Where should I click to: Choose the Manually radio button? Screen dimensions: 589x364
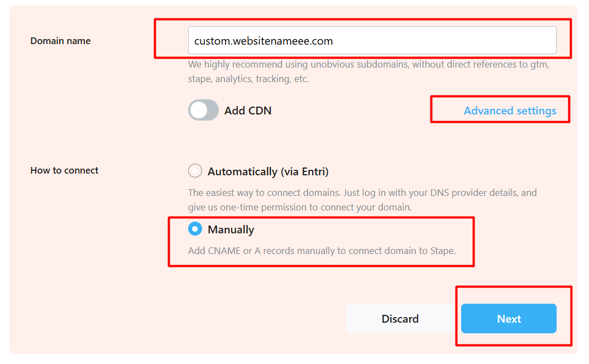click(195, 229)
